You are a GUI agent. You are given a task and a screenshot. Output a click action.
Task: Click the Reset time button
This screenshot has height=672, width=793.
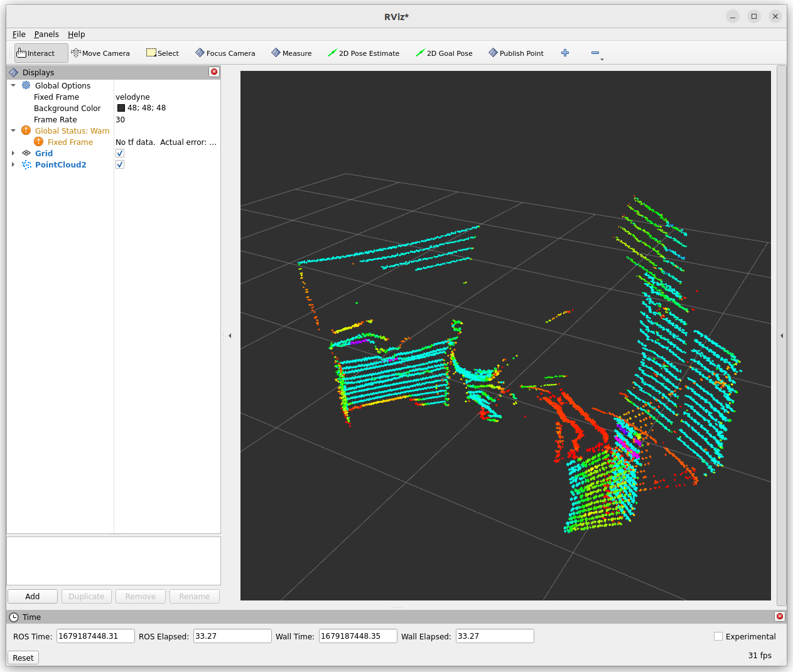point(23,658)
